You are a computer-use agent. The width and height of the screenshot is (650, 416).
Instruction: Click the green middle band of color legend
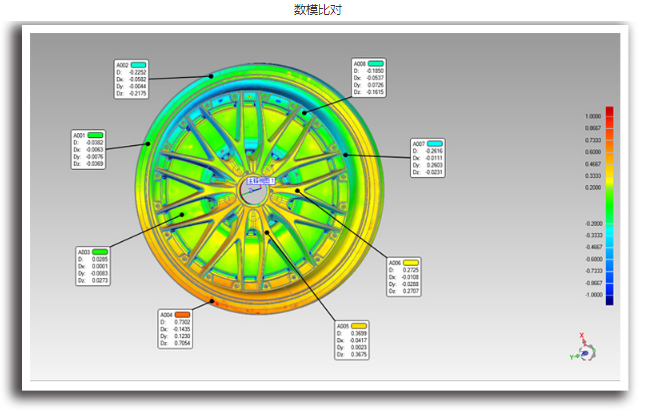click(609, 206)
